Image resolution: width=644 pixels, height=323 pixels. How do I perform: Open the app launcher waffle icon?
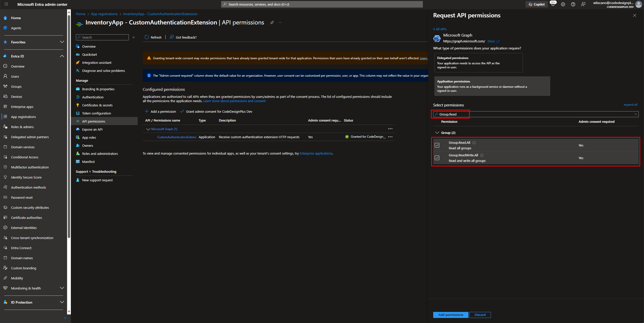[x=6, y=4]
